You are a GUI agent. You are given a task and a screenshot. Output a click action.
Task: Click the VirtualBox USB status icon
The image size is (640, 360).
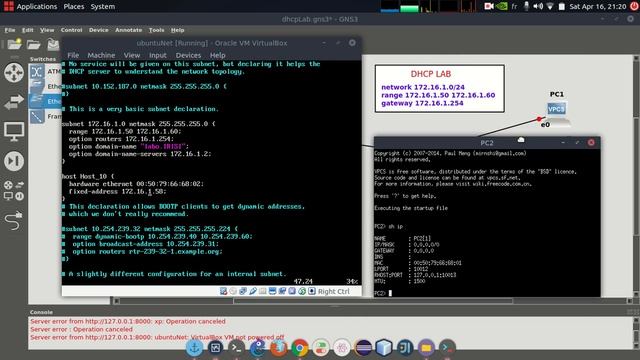tap(253, 291)
